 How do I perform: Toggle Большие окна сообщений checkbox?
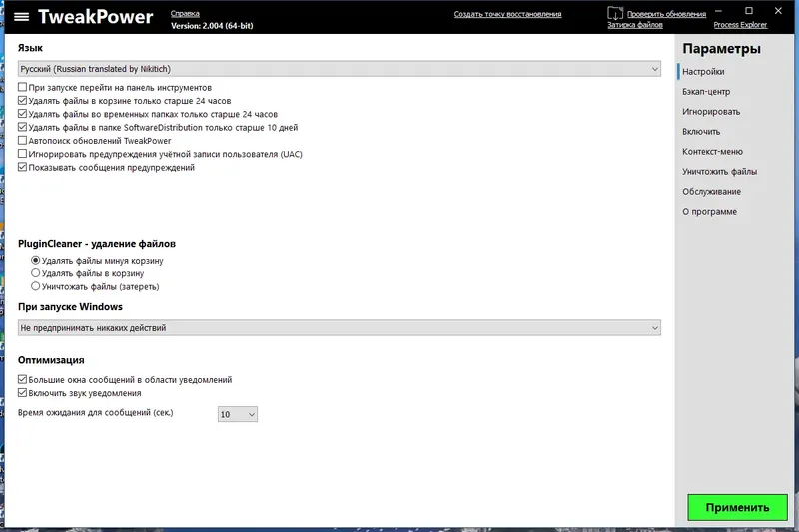coord(22,379)
